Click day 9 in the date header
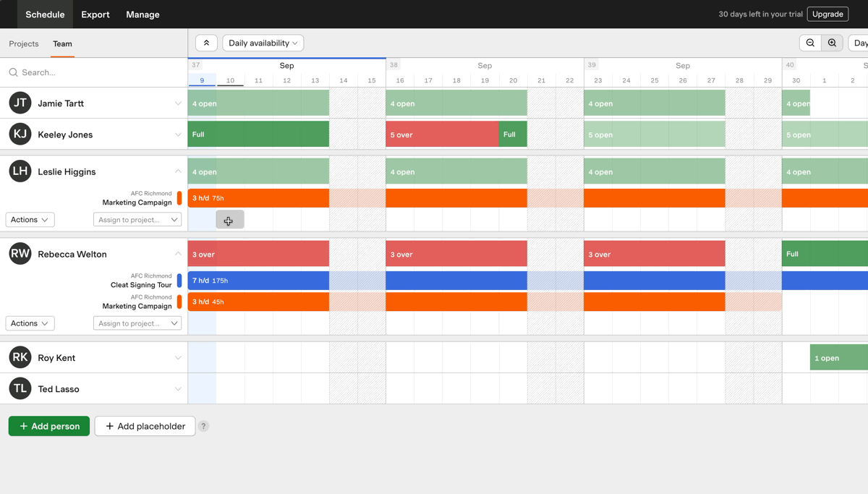The image size is (868, 494). pyautogui.click(x=202, y=80)
